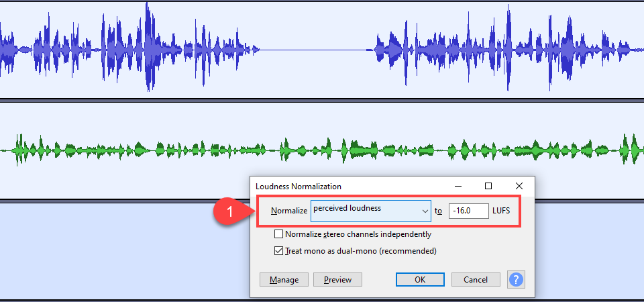This screenshot has height=302, width=644.
Task: Open the blue help question mark icon
Action: coord(517,279)
